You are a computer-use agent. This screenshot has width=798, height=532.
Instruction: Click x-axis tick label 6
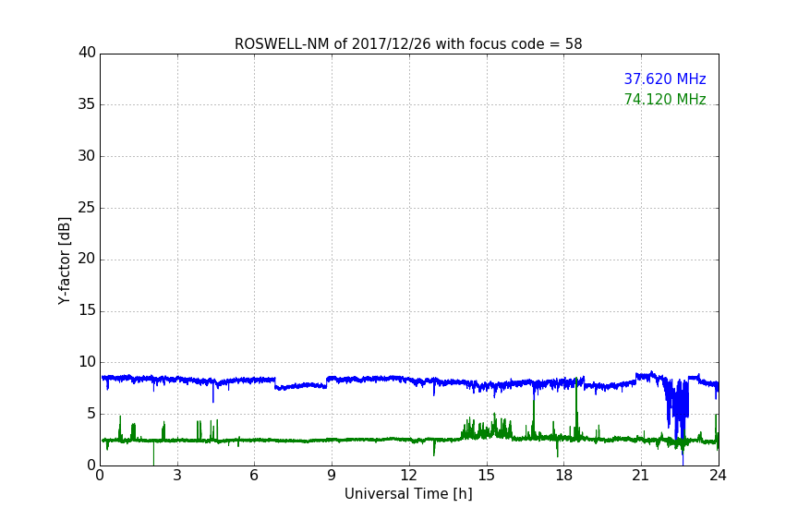coord(254,476)
